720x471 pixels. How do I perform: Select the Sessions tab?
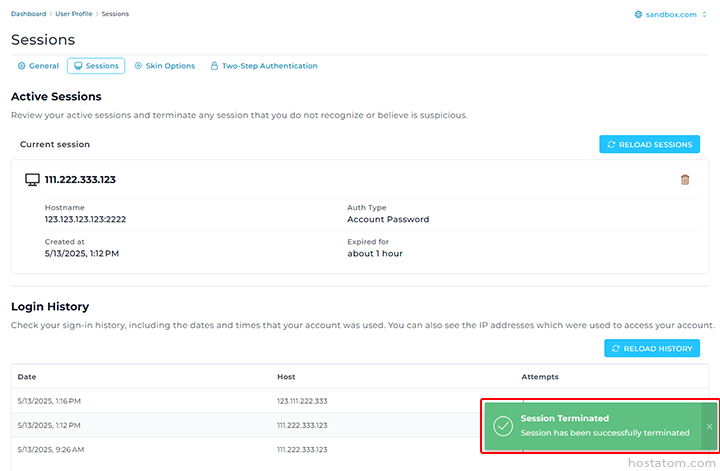[x=96, y=66]
